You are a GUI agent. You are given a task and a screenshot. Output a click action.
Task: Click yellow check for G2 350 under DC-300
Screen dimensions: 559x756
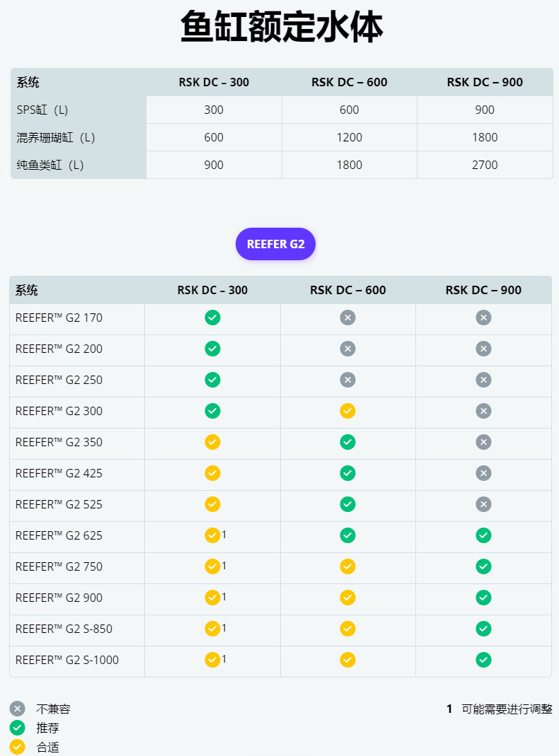pyautogui.click(x=213, y=442)
